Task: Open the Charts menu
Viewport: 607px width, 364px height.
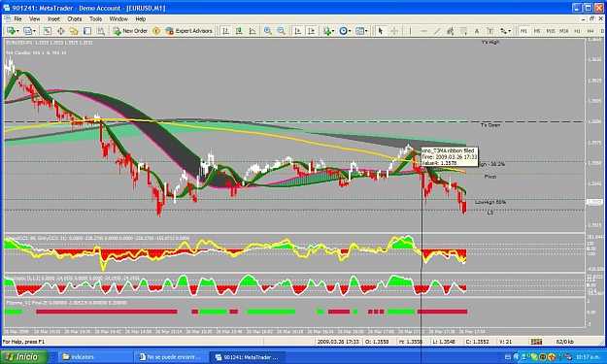Action: click(x=75, y=18)
